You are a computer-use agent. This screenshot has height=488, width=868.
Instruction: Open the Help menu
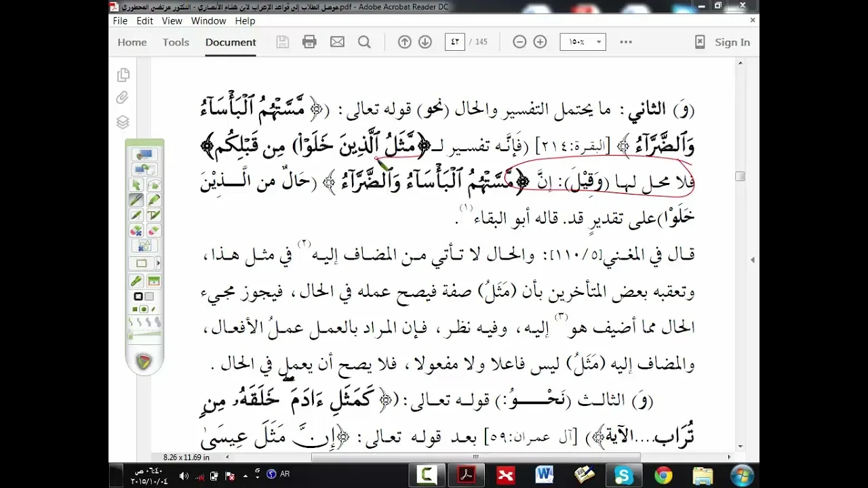click(x=245, y=21)
